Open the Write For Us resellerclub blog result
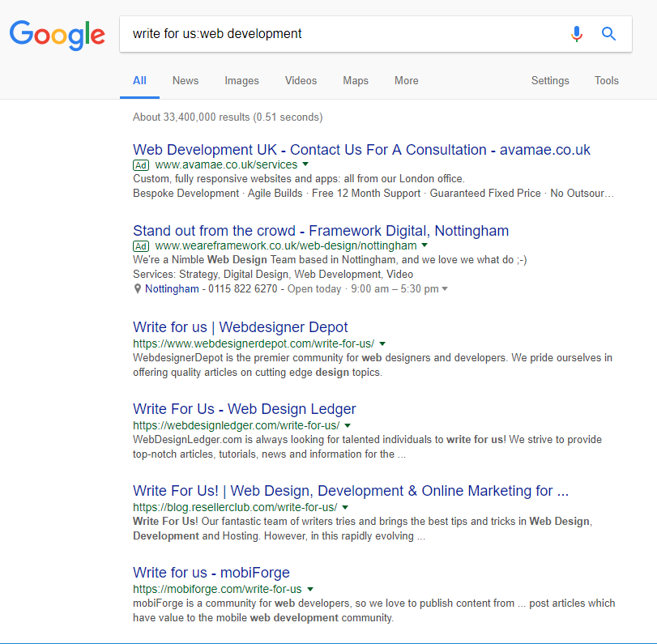The width and height of the screenshot is (657, 644). 351,491
